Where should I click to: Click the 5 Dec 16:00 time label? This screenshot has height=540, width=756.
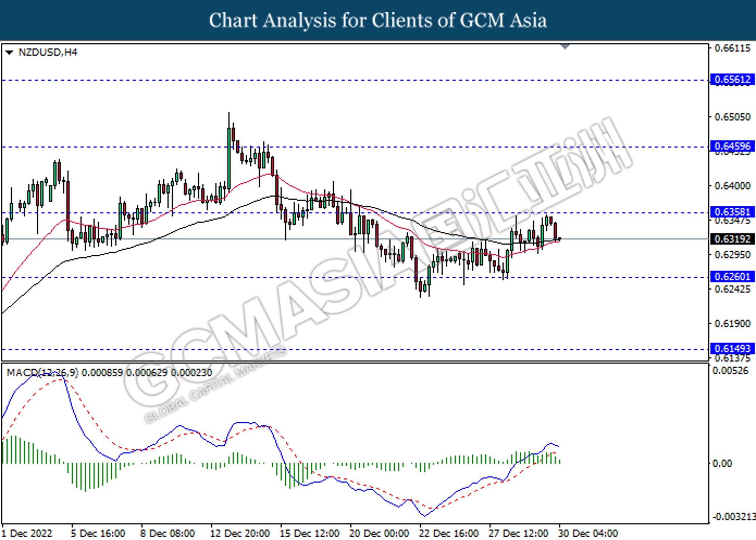click(98, 534)
